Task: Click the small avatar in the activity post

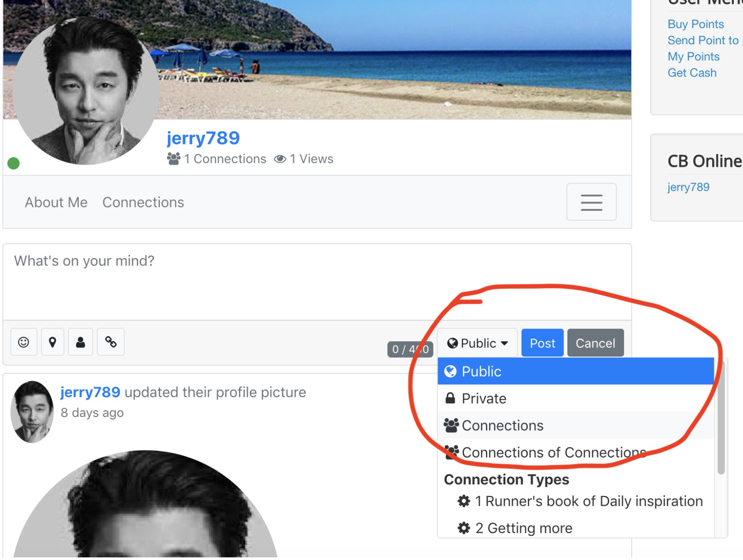Action: click(x=32, y=412)
